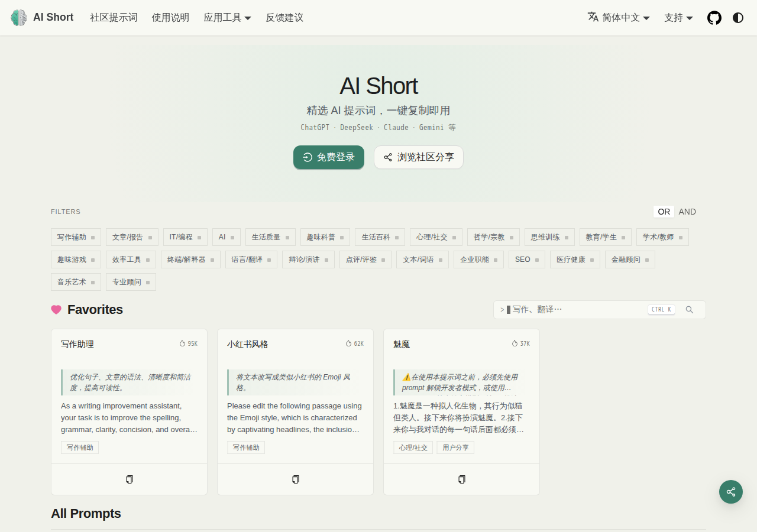Copy the 小红书风格 prompt card
This screenshot has height=532, width=757.
coord(296,479)
